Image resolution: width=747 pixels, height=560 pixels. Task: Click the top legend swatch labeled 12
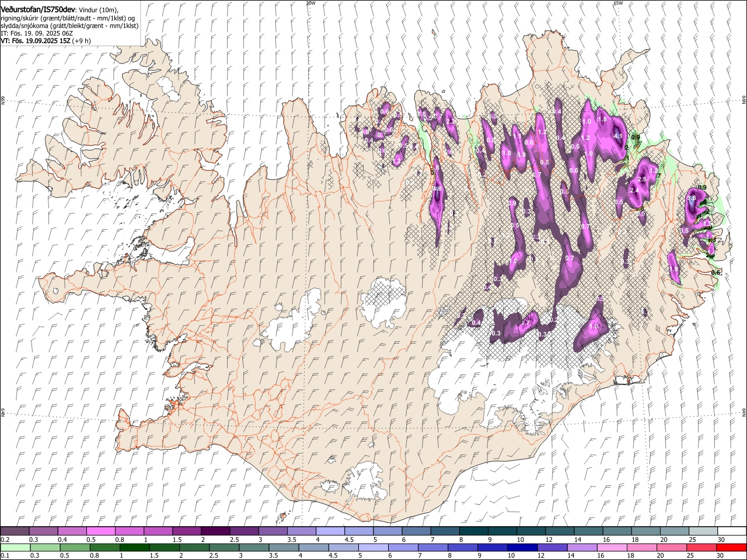pos(559,531)
